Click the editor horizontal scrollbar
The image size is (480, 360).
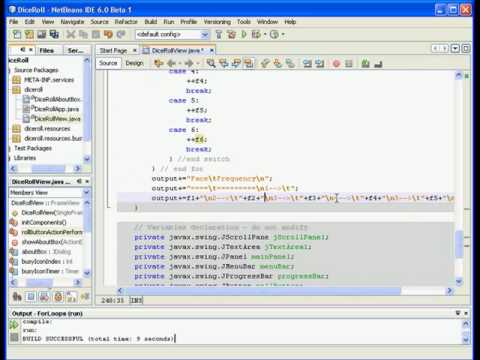click(263, 291)
